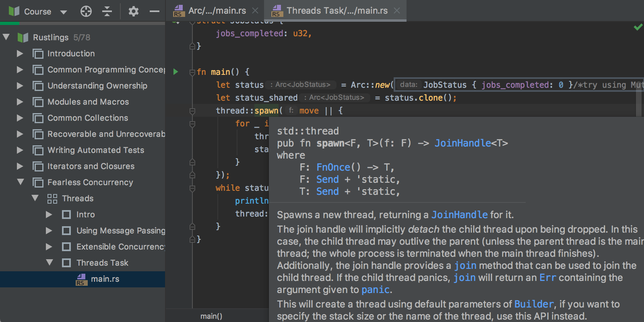The height and width of the screenshot is (322, 644).
Task: Click the Course book icon in panel header
Action: click(x=14, y=11)
